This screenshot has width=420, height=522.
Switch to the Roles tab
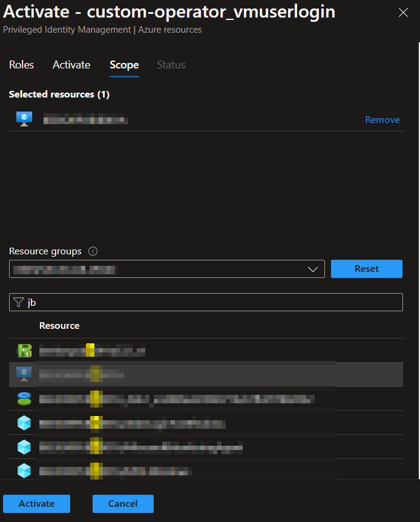21,65
